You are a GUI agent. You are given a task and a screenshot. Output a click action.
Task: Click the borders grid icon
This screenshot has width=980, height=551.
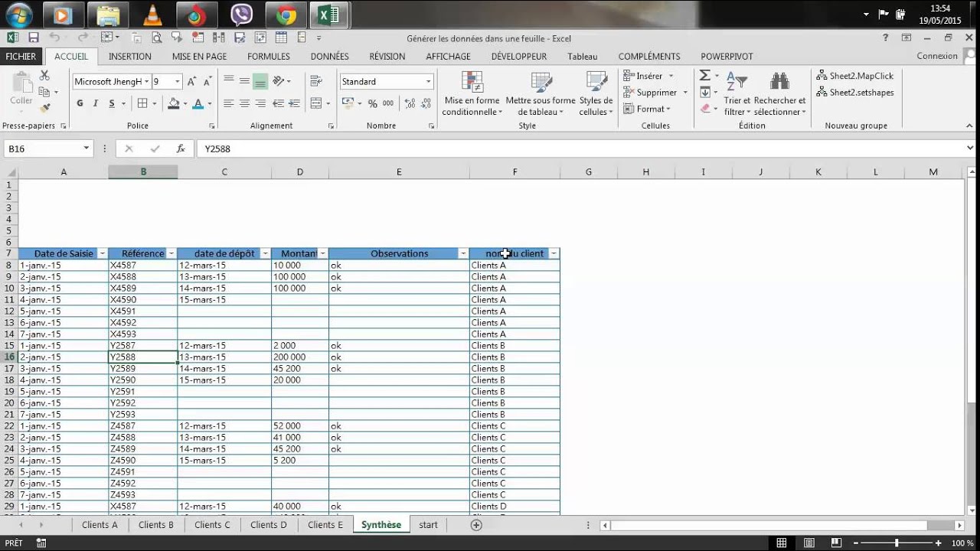point(142,103)
